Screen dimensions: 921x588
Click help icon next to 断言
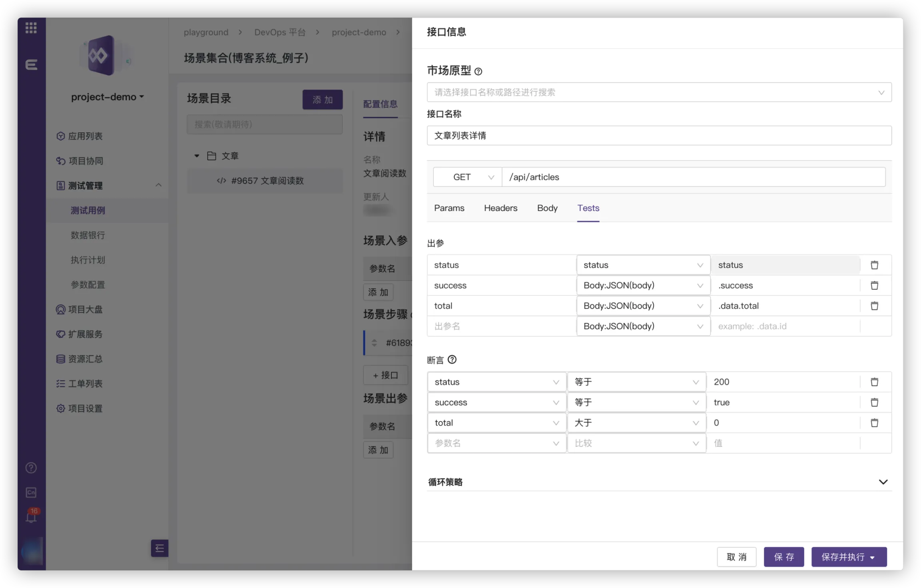tap(452, 360)
